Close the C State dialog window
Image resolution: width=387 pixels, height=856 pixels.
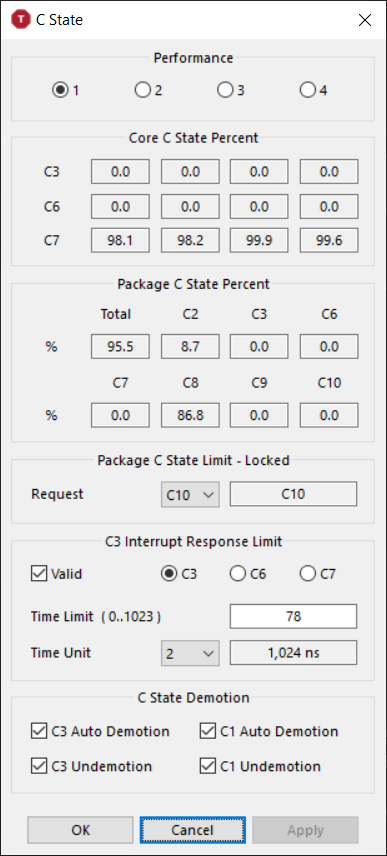[x=365, y=20]
